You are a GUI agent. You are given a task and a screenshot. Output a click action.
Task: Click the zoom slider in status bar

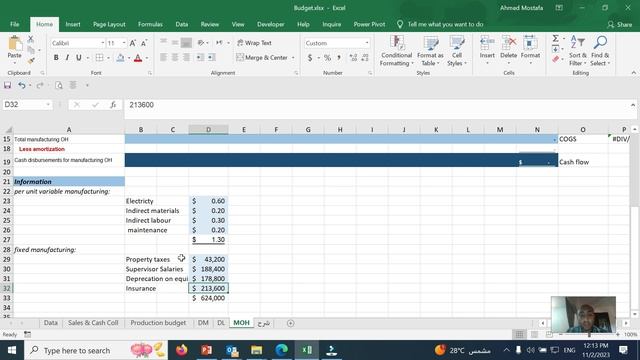589,334
